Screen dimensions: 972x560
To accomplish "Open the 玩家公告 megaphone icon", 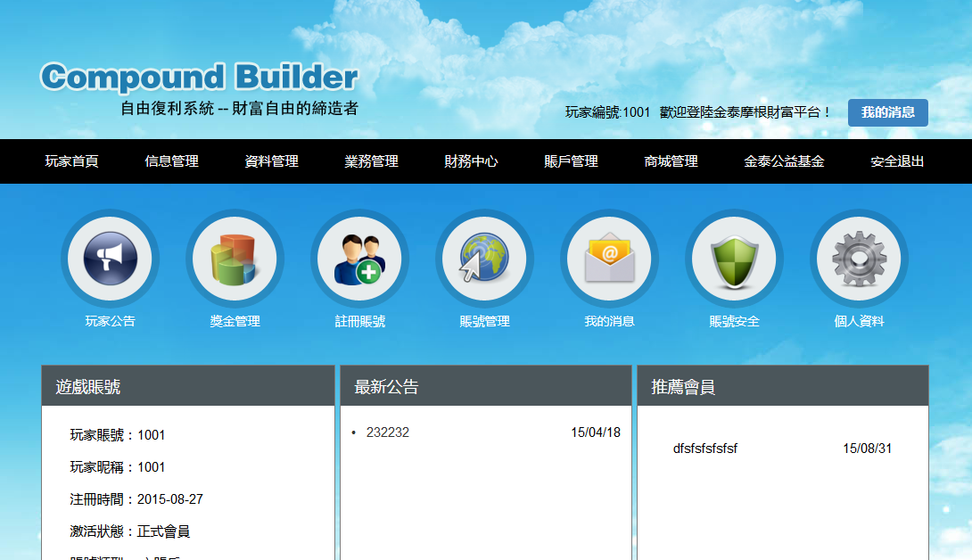I will click(111, 259).
